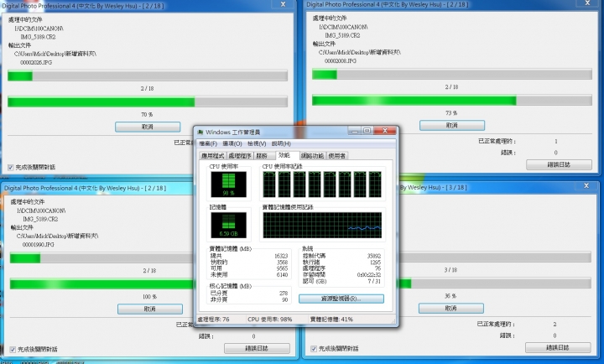This screenshot has height=364, width=604.
Task: Open 錯誤日誌 in the 100 % window
Action: (x=257, y=348)
